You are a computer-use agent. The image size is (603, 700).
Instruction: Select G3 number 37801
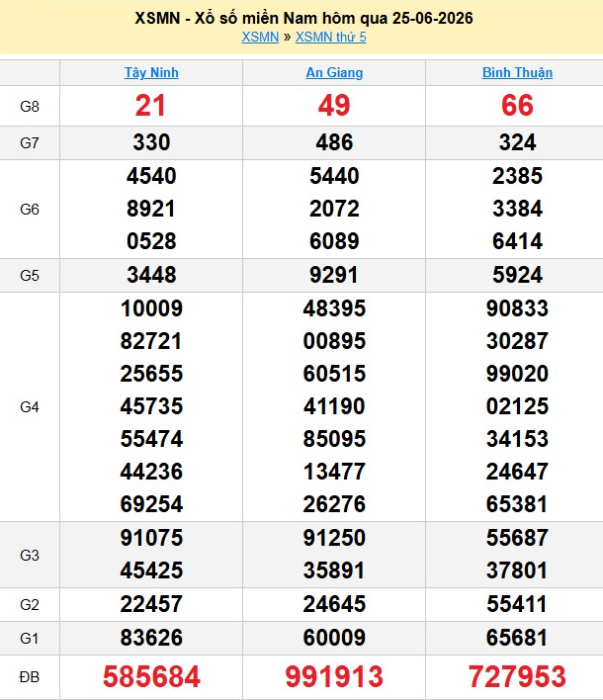click(x=517, y=570)
